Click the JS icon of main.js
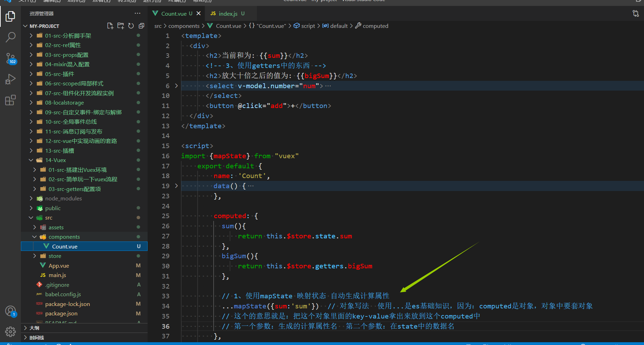Screen dimensions: 644x345 click(43, 275)
